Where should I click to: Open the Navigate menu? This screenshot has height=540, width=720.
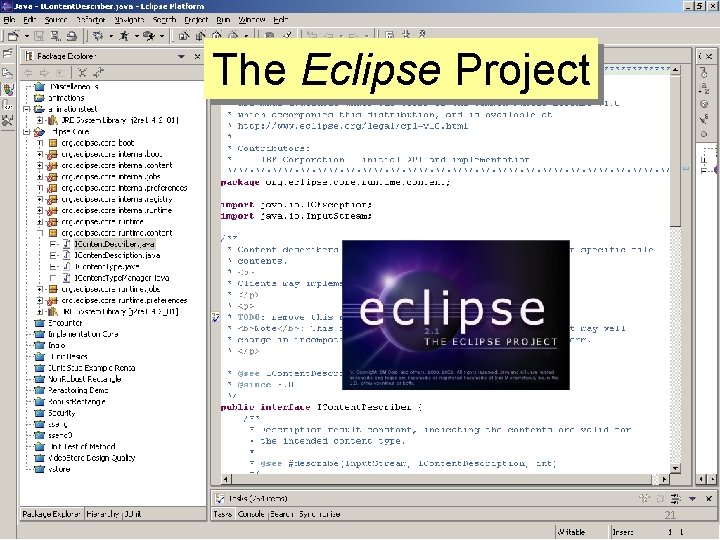point(129,20)
